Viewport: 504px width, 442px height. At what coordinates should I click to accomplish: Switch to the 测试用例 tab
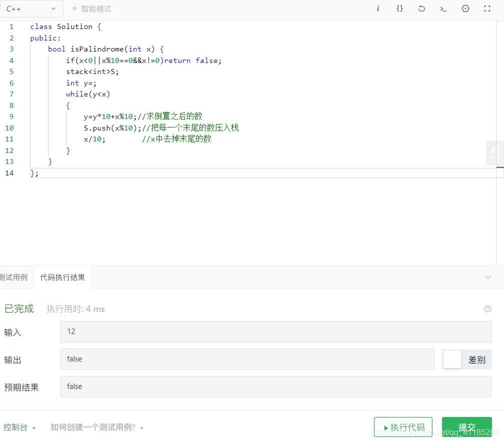tap(14, 277)
